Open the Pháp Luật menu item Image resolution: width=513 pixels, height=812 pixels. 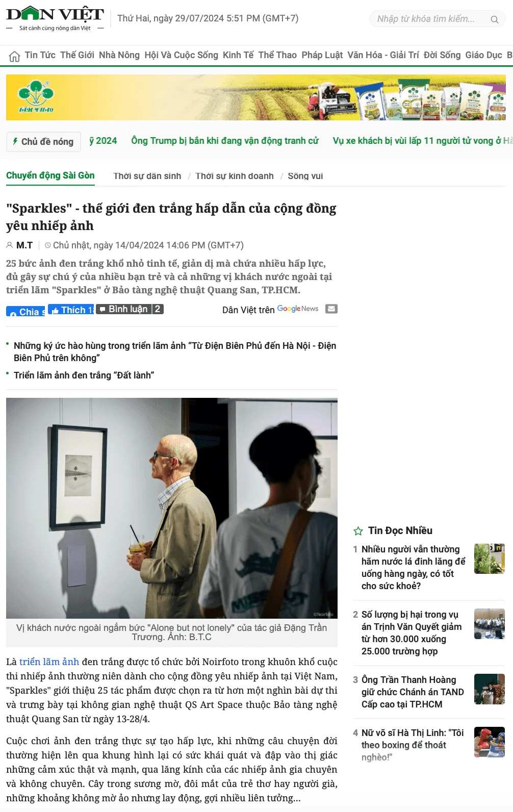click(x=322, y=55)
